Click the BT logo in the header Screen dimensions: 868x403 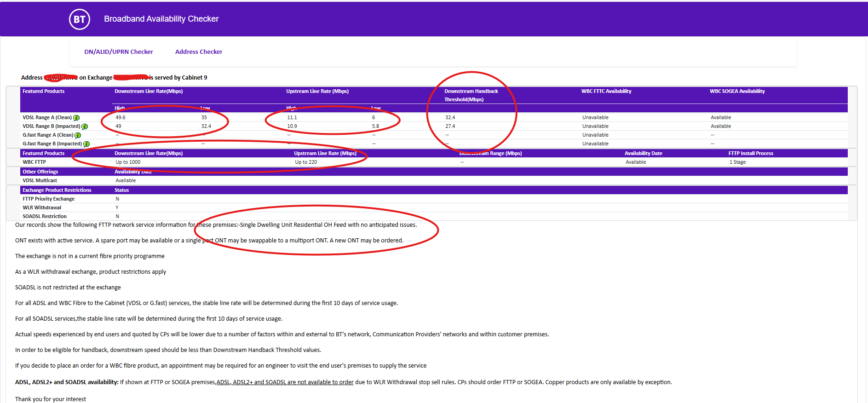pyautogui.click(x=80, y=19)
